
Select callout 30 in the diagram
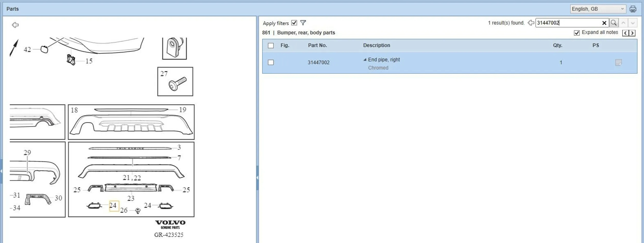[x=58, y=198]
